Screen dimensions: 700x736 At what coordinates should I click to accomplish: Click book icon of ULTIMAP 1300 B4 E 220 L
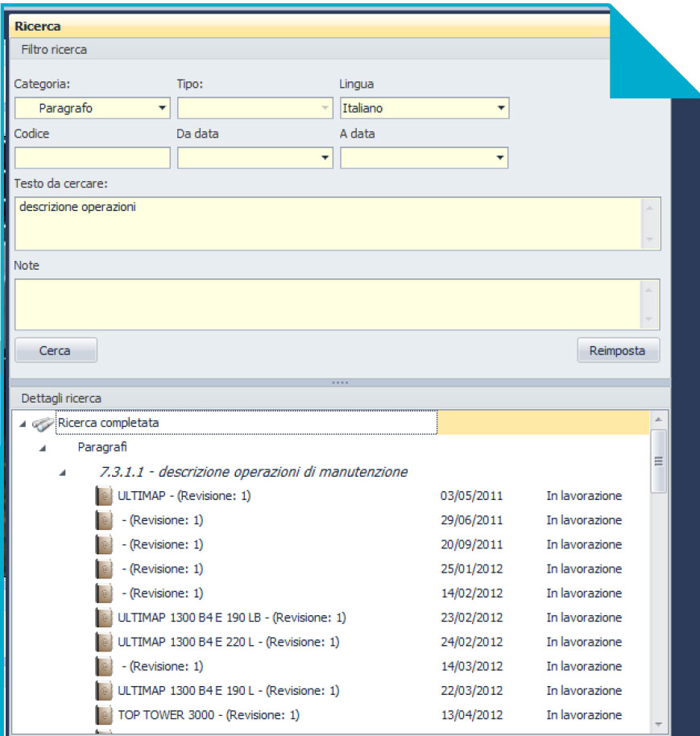[103, 643]
